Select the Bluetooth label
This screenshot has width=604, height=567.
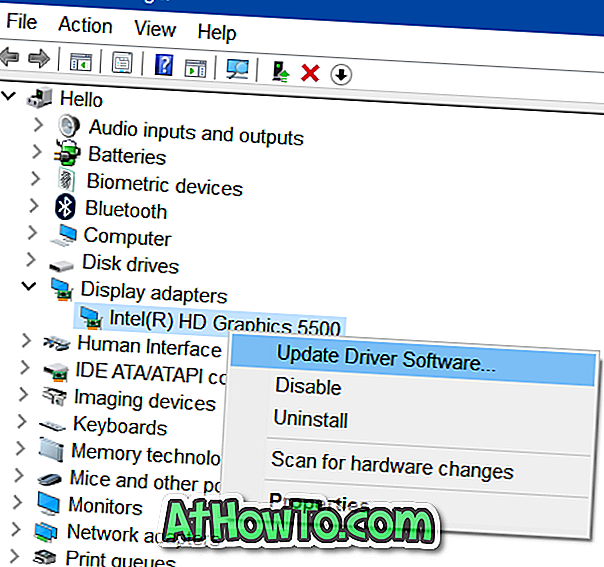click(x=126, y=210)
